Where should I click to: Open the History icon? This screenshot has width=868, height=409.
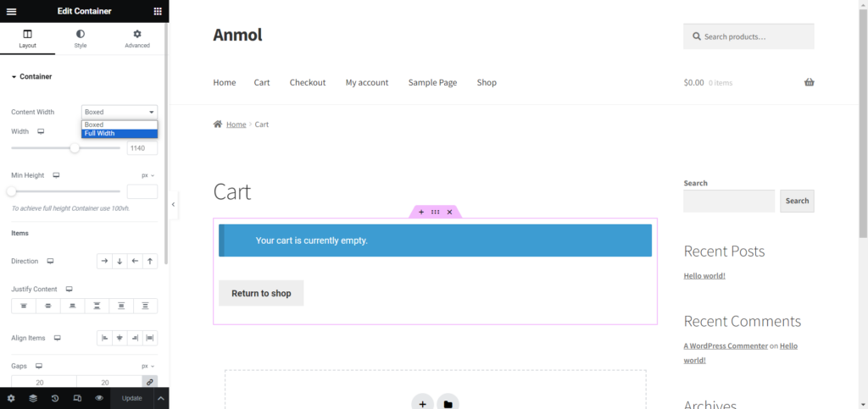55,398
